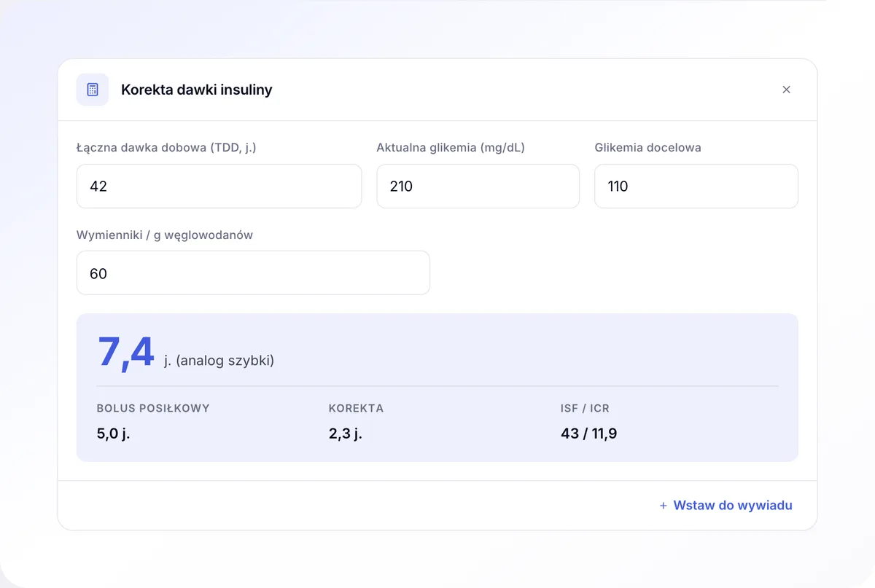This screenshot has width=875, height=588.
Task: Insert result via Wstaw do wywiadu
Action: tap(726, 506)
